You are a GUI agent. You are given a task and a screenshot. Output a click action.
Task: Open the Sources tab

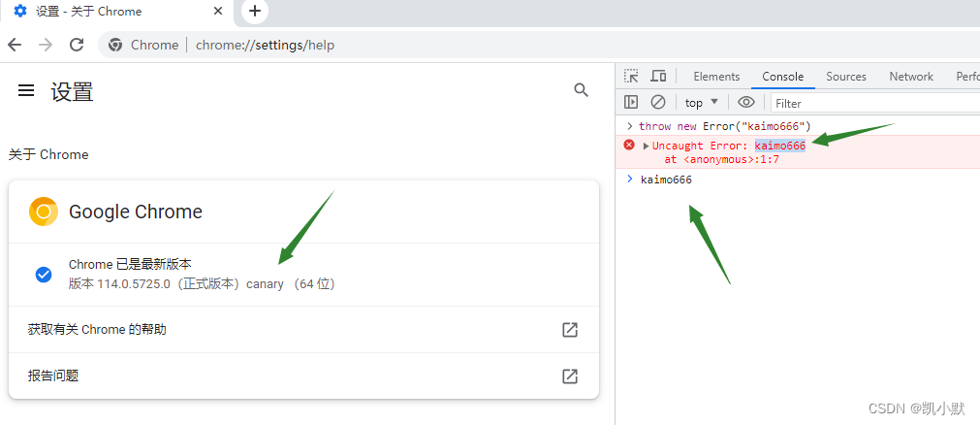pyautogui.click(x=845, y=77)
